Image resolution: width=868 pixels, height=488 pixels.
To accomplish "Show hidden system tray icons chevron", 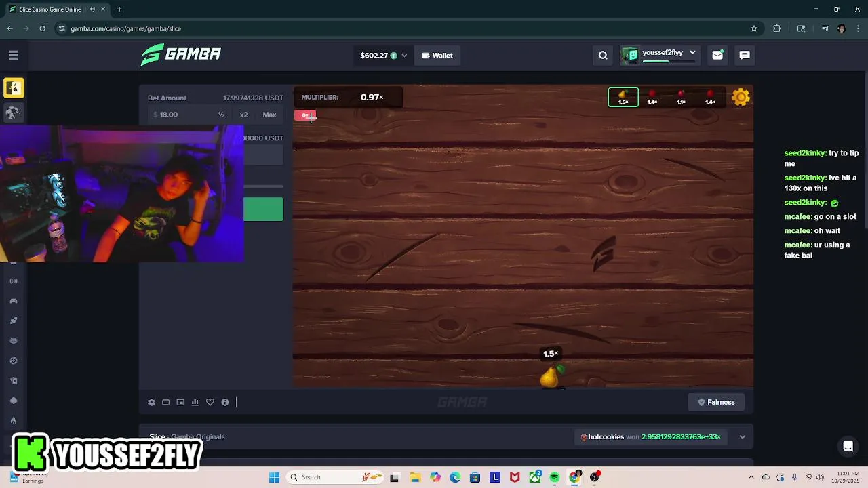I will (x=751, y=477).
